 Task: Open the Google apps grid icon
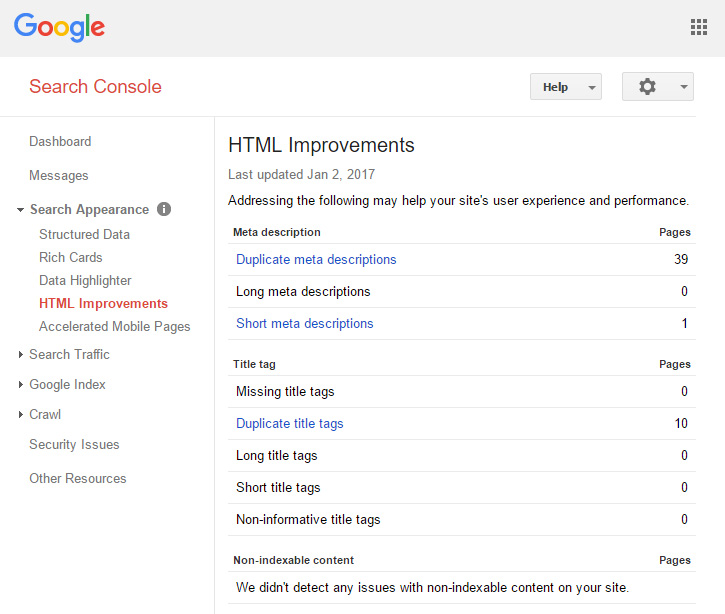pyautogui.click(x=699, y=27)
